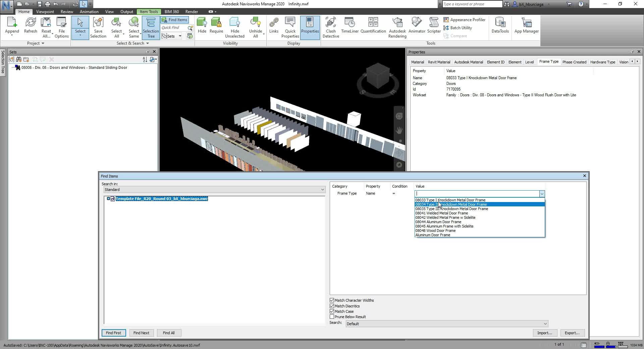Switch to the Review ribbon tab

tap(67, 12)
